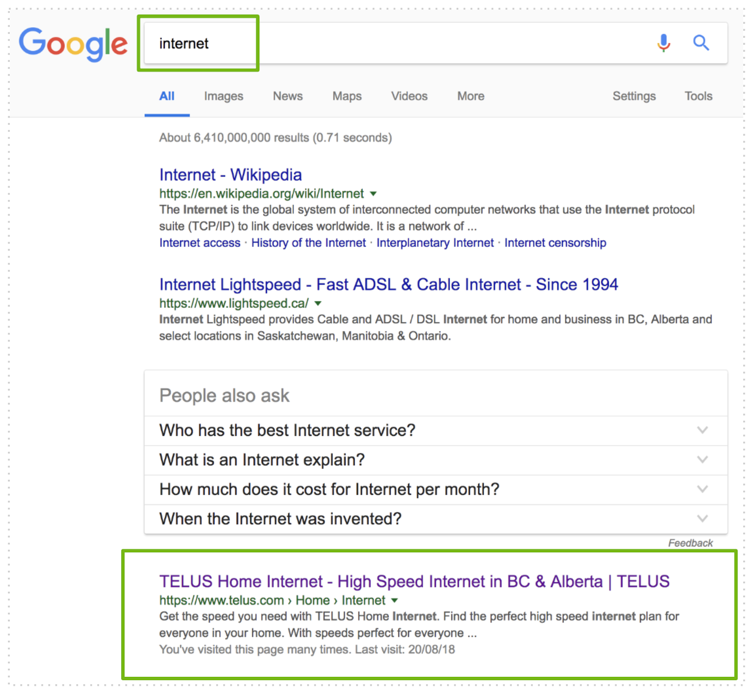Follow the 'Internet censorship' sitelink
The height and width of the screenshot is (693, 752).
pos(555,243)
